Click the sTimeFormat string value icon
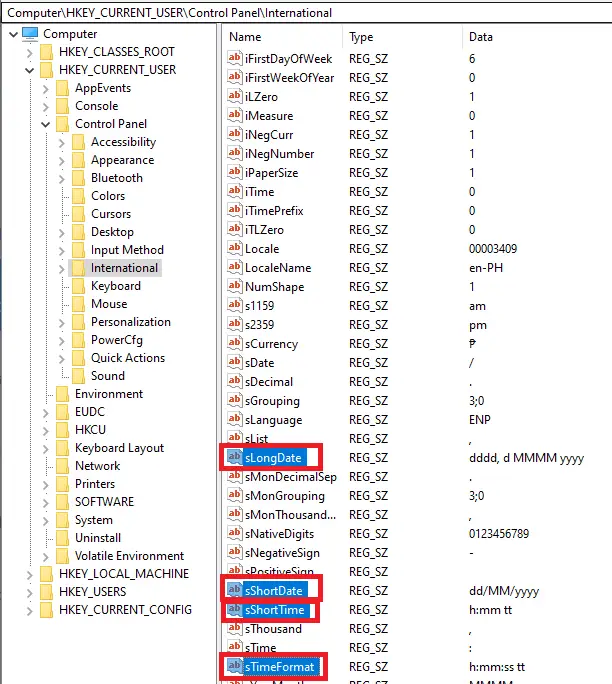The width and height of the screenshot is (612, 684). click(x=234, y=666)
